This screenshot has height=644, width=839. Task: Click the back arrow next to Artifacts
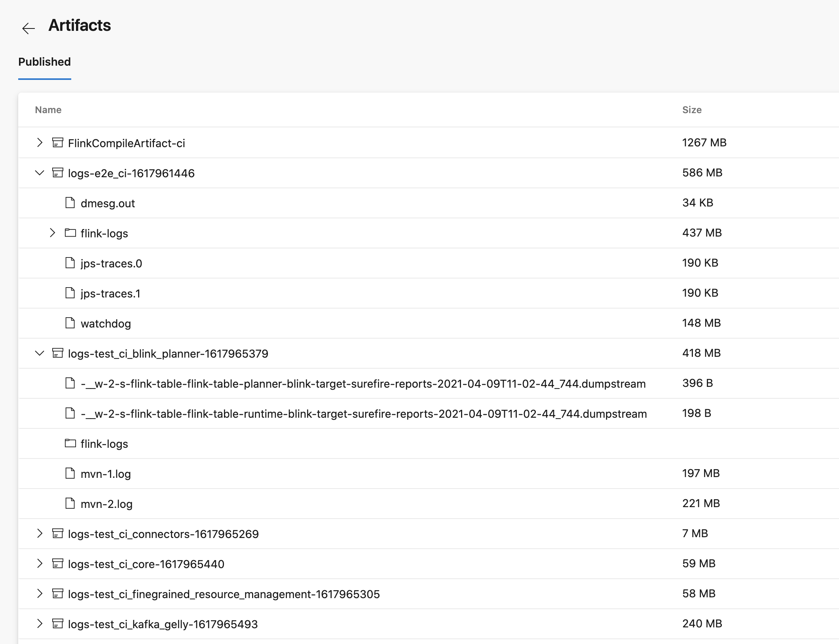coord(28,28)
